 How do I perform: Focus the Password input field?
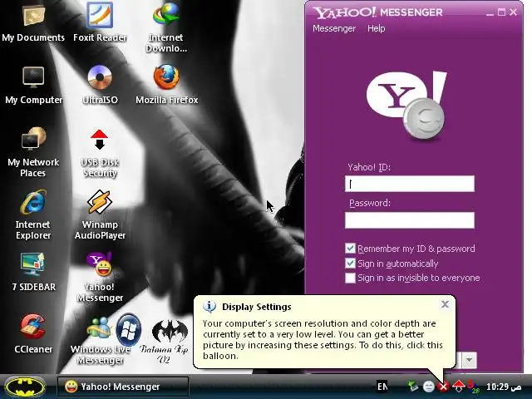pos(410,220)
